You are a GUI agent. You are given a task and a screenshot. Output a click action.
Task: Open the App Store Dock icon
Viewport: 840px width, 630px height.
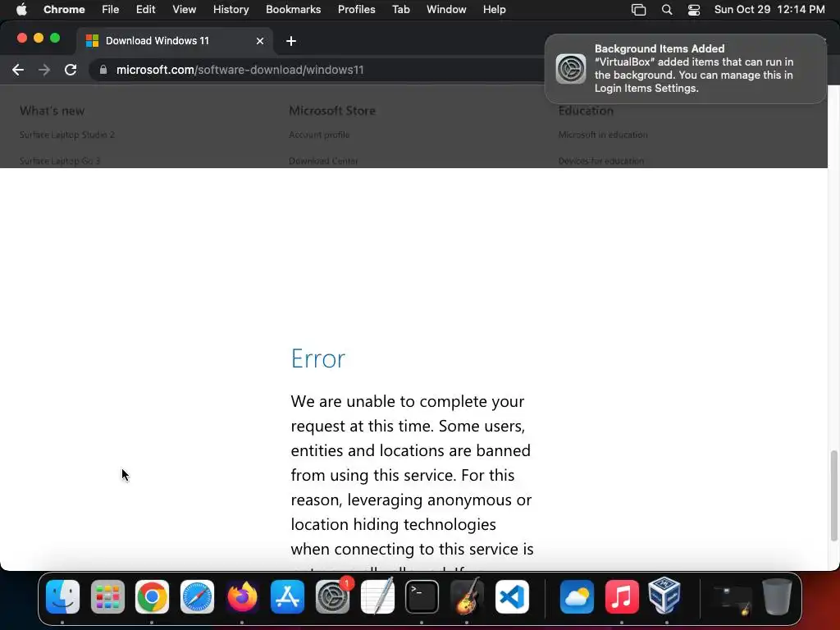[287, 596]
